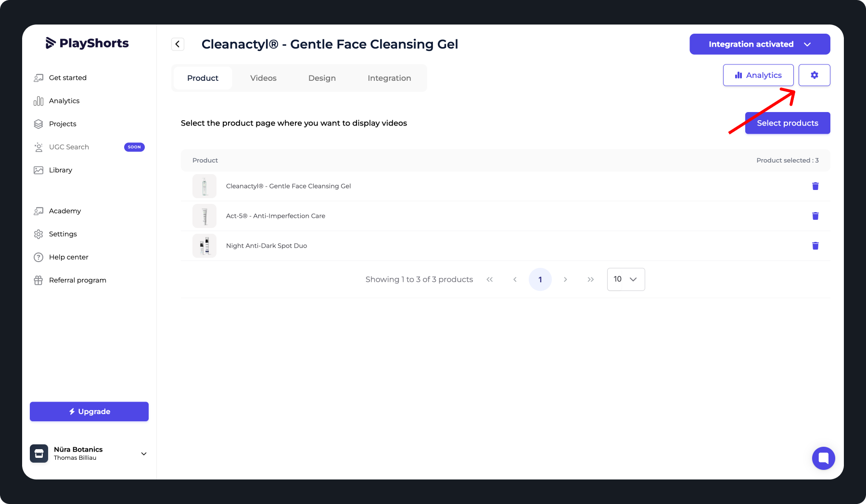866x504 pixels.
Task: Click the Night Anti-Dark Spot Duo product name
Action: coord(267,246)
